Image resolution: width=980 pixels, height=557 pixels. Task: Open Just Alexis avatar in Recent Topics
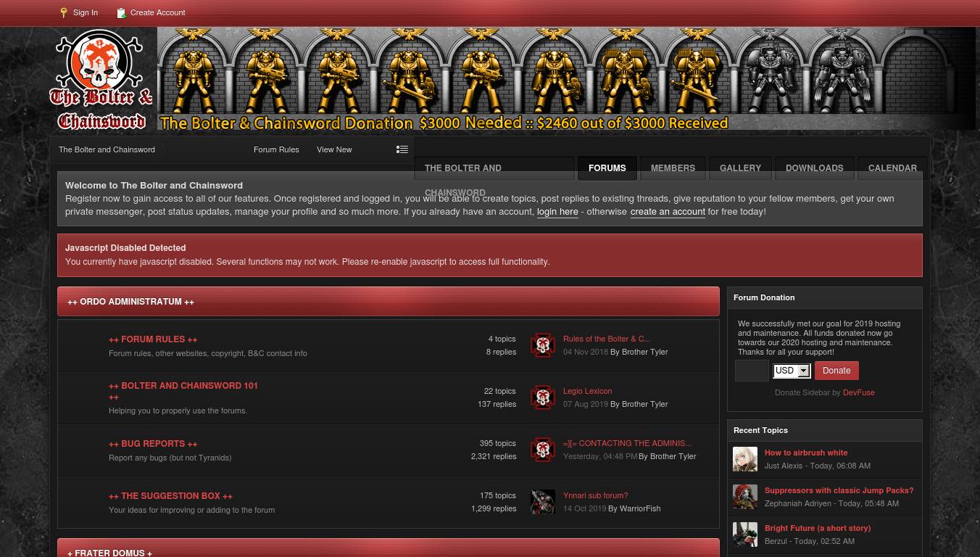pos(745,459)
